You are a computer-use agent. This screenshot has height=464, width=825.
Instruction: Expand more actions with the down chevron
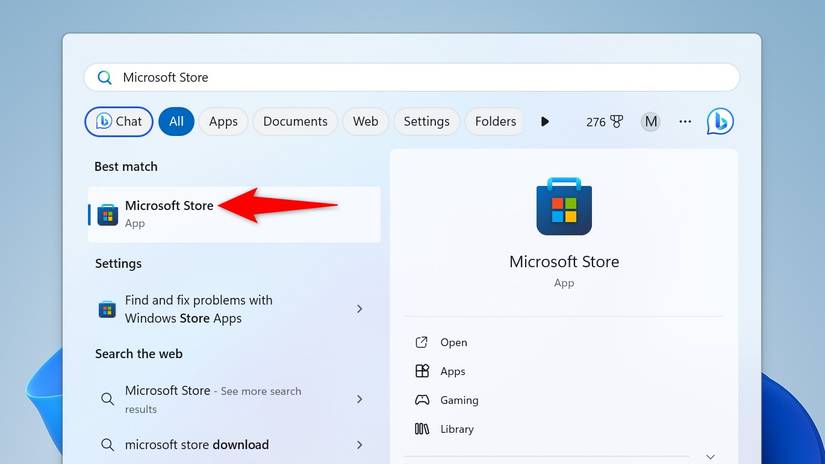710,456
